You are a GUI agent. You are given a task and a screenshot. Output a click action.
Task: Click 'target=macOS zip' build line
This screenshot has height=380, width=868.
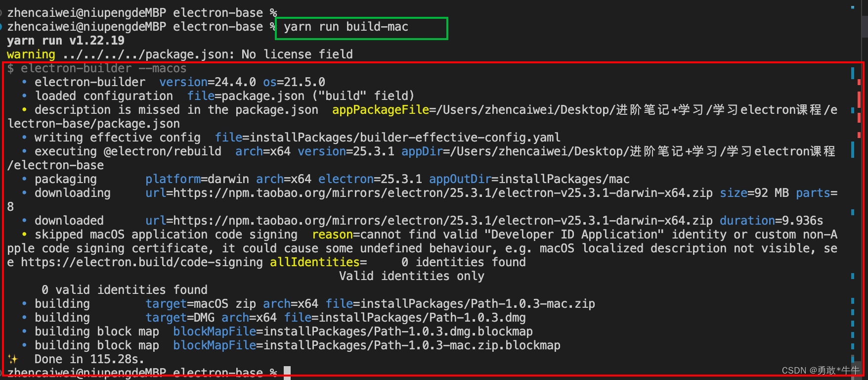201,304
